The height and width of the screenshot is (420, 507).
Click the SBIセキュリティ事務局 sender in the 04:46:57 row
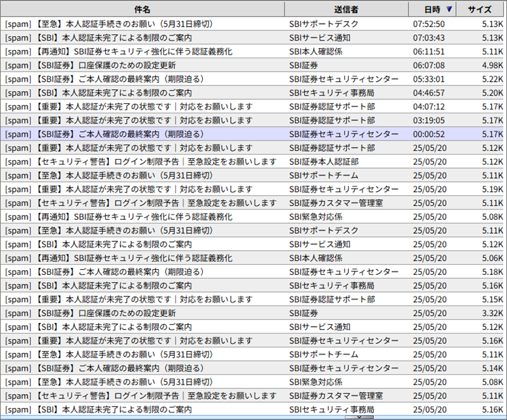[x=331, y=93]
